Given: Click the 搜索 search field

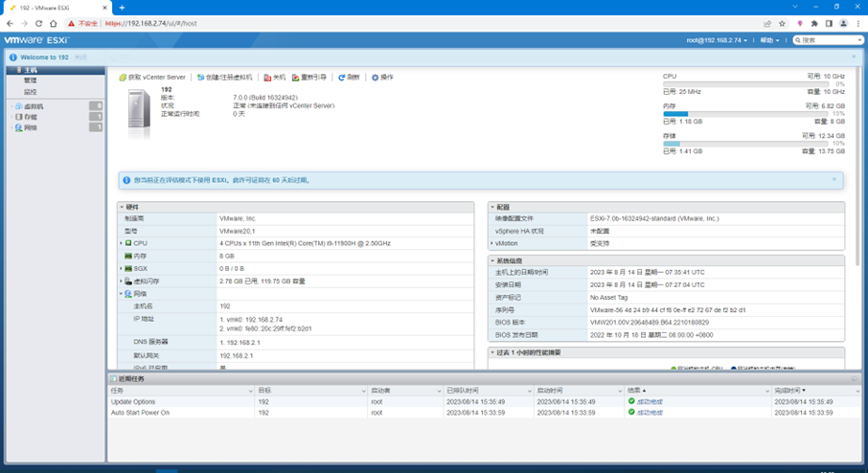Looking at the screenshot, I should (828, 40).
